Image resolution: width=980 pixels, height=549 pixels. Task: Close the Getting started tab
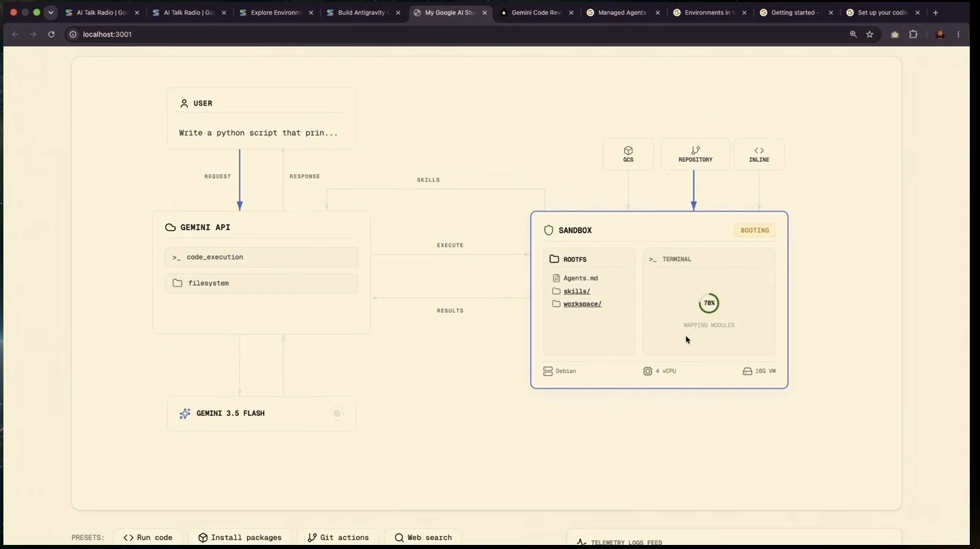click(x=831, y=12)
